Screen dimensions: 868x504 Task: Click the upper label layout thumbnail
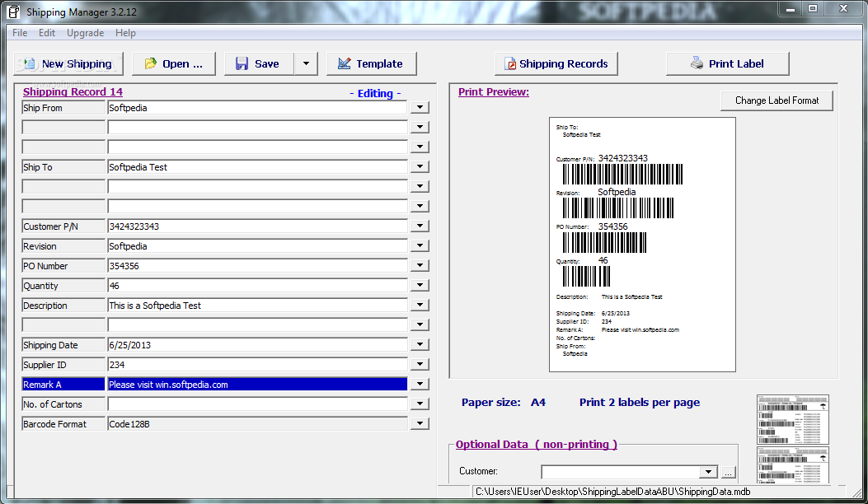(793, 419)
